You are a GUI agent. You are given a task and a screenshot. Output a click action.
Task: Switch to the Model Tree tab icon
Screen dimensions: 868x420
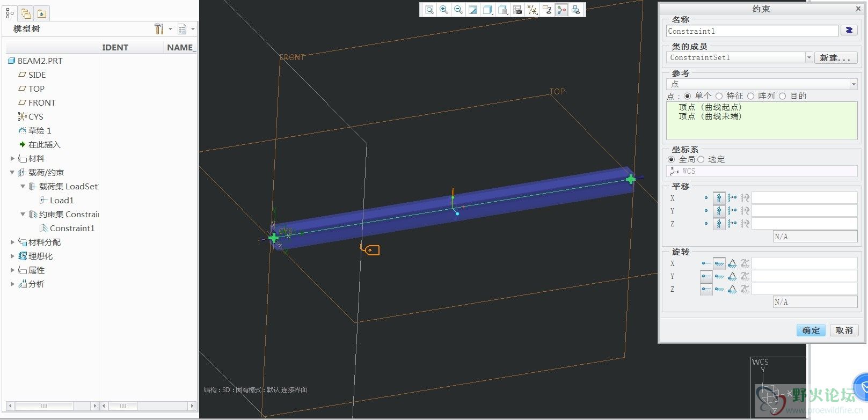[x=10, y=13]
